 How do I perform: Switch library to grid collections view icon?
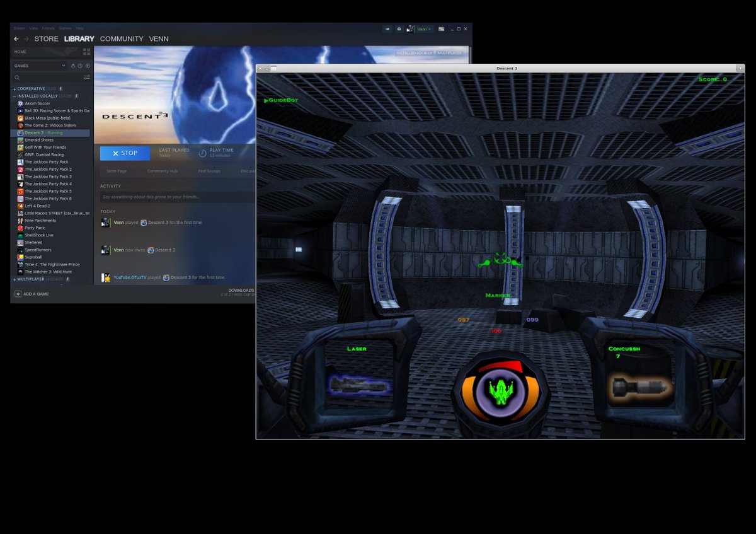pyautogui.click(x=86, y=52)
